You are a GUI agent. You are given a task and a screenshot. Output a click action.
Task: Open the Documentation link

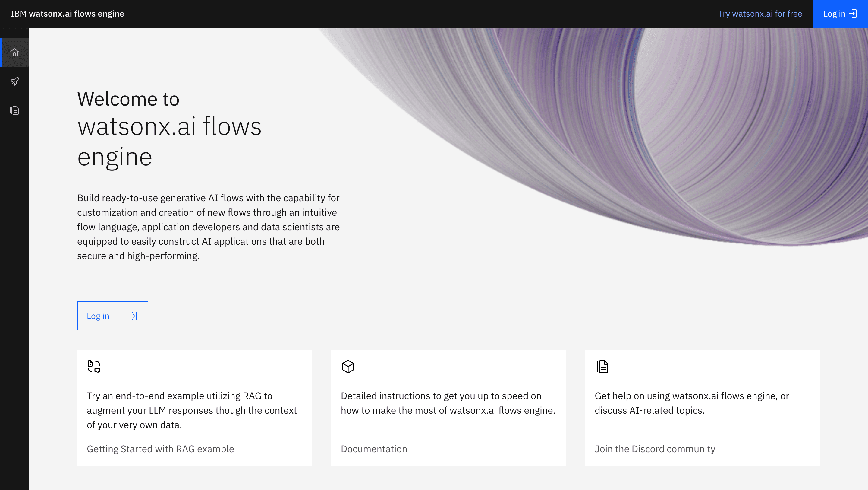[374, 449]
